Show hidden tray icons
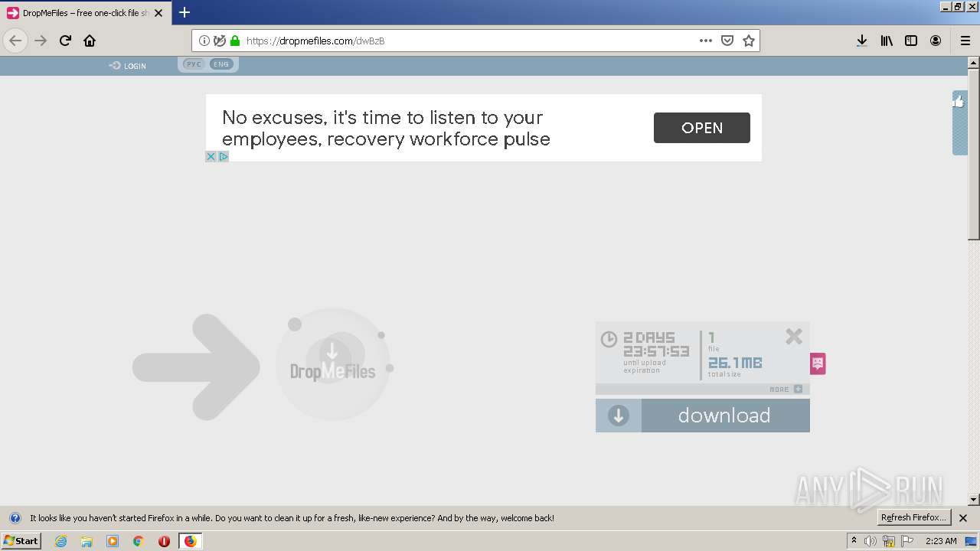 click(x=854, y=540)
